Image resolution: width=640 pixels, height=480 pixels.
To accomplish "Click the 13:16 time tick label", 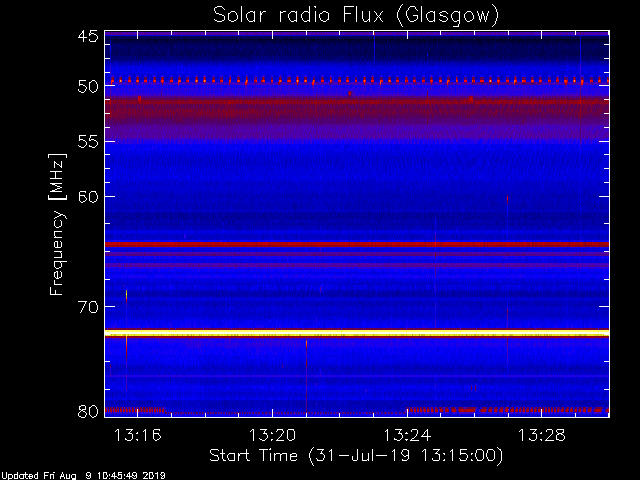I will [x=138, y=435].
